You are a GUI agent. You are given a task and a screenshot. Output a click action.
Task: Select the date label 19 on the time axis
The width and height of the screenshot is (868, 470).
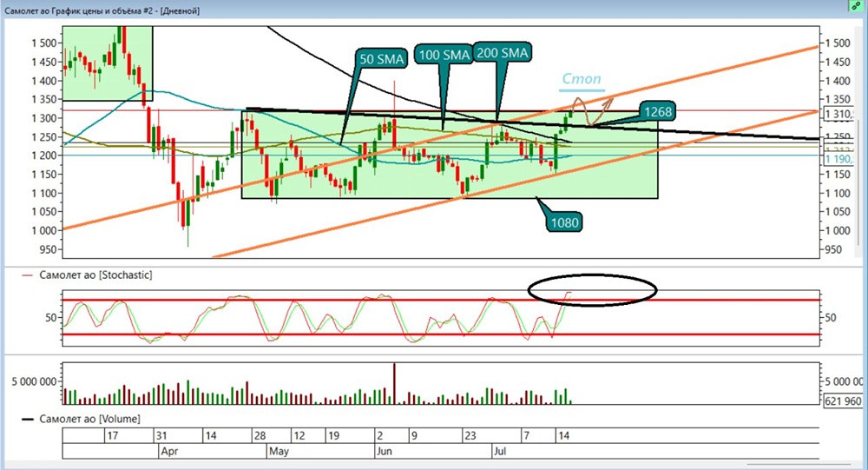click(334, 435)
